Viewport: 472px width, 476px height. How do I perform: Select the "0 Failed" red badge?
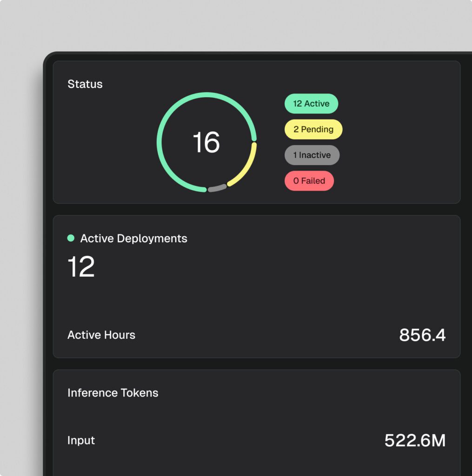pos(309,181)
